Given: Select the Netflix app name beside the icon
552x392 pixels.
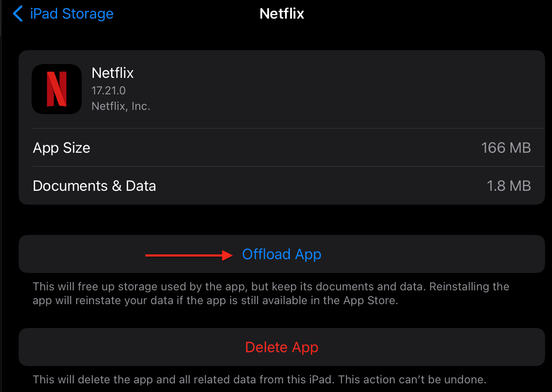Looking at the screenshot, I should pos(112,73).
